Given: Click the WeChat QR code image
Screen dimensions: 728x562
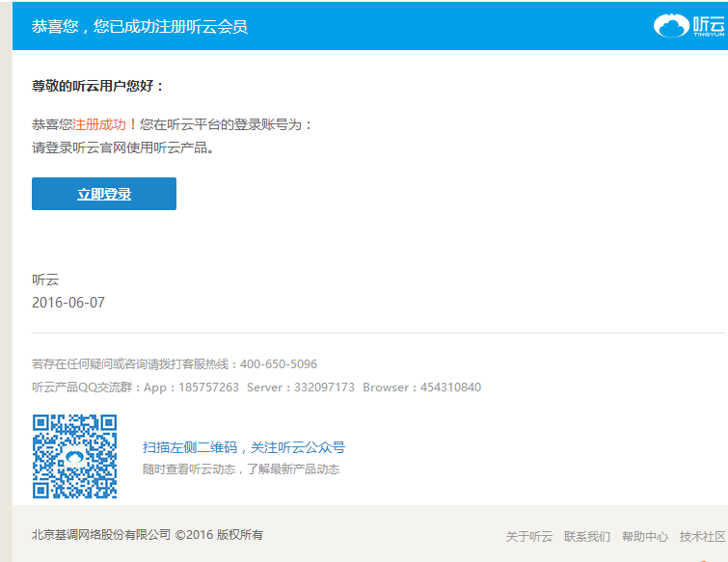Looking at the screenshot, I should click(74, 457).
